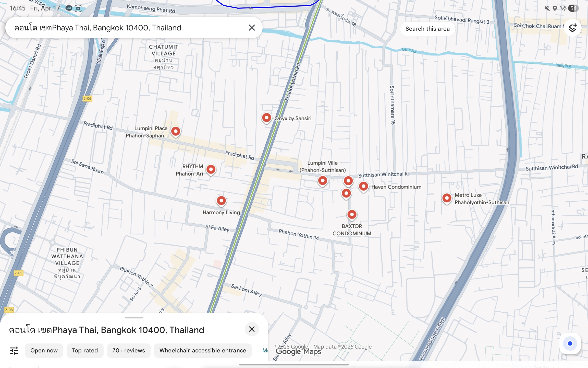Tap the LINE notification icon in status bar

coord(69,8)
